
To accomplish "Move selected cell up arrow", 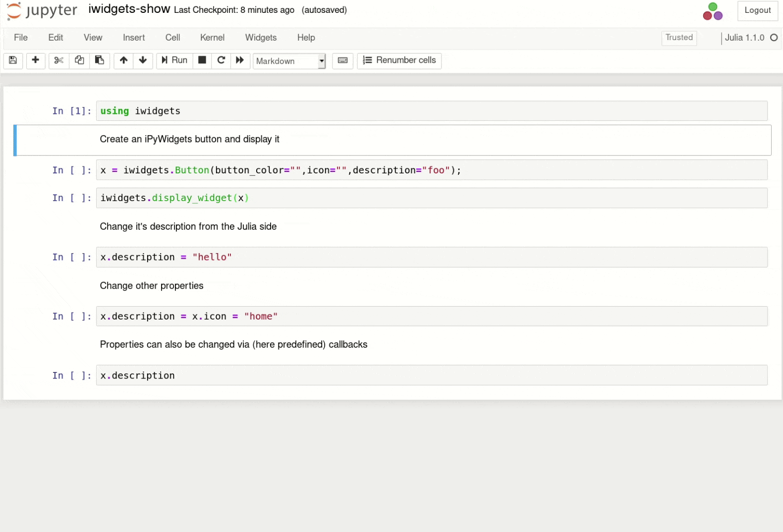I will pyautogui.click(x=123, y=60).
